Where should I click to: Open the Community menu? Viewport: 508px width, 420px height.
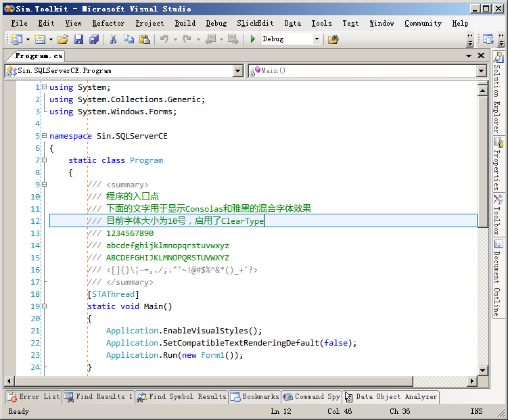[x=423, y=23]
